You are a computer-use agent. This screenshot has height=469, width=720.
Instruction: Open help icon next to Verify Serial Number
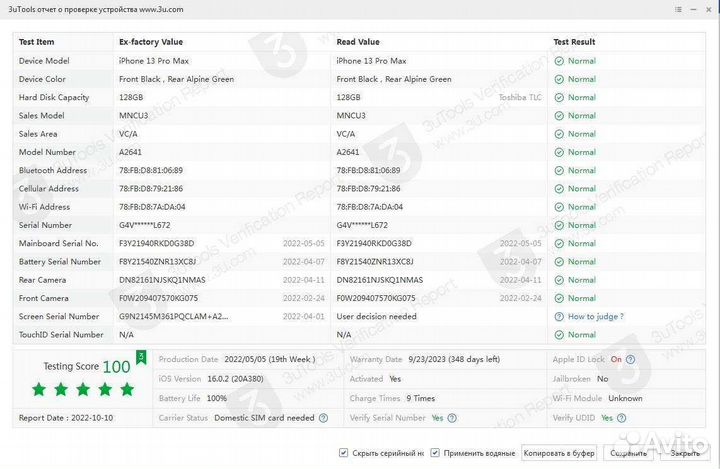point(452,418)
